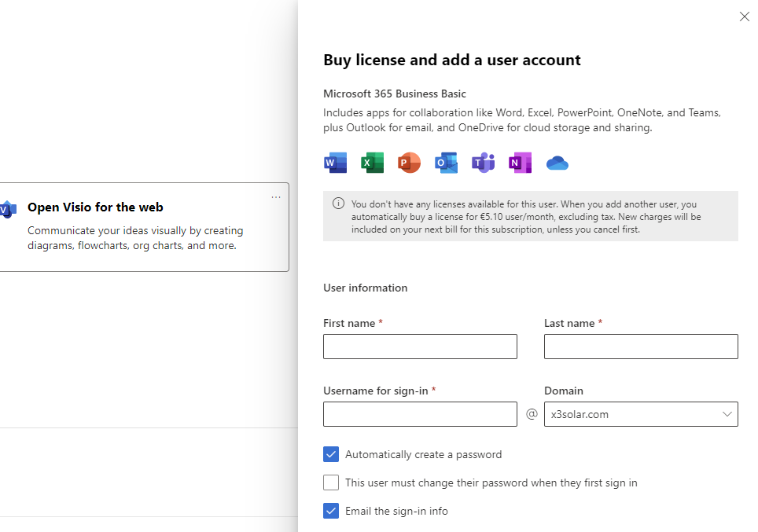Click the Buy license and add a user account heading
Screen dimensions: 758x532
[452, 60]
